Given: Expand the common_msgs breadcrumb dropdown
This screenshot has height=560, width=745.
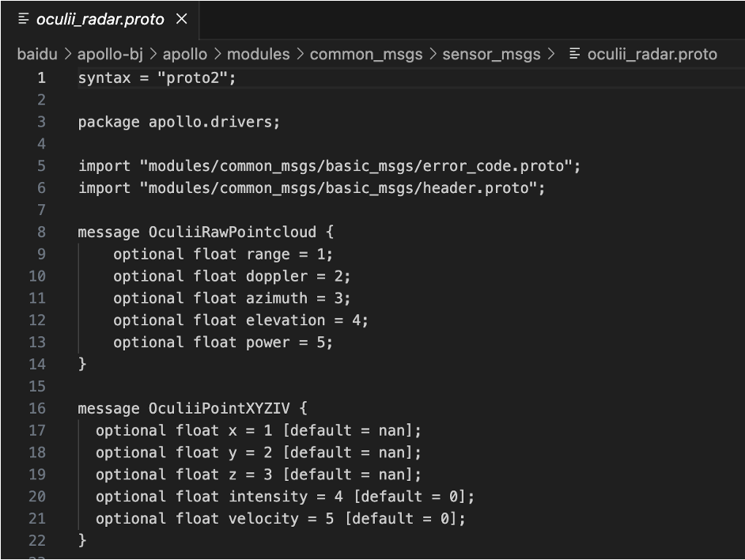Looking at the screenshot, I should (x=362, y=55).
